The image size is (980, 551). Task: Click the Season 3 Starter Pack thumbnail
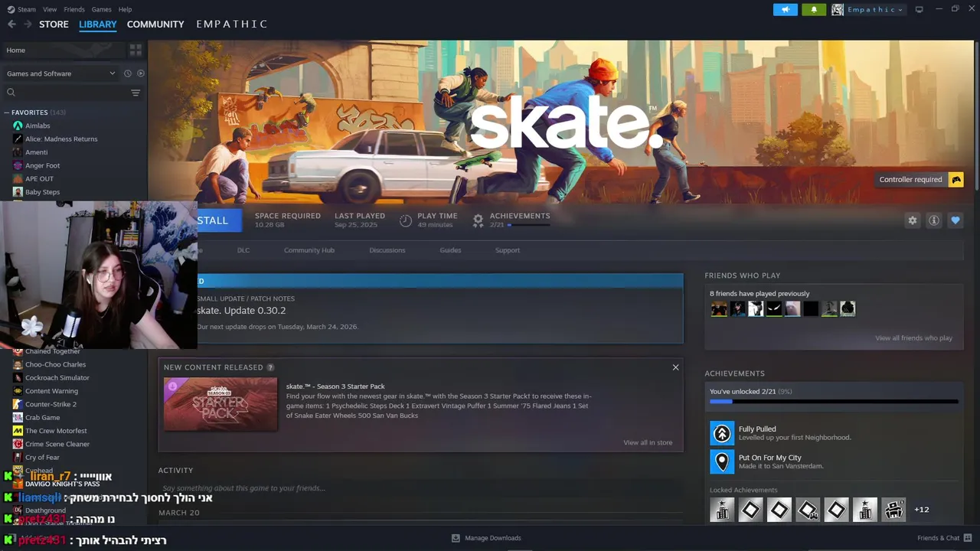point(220,404)
